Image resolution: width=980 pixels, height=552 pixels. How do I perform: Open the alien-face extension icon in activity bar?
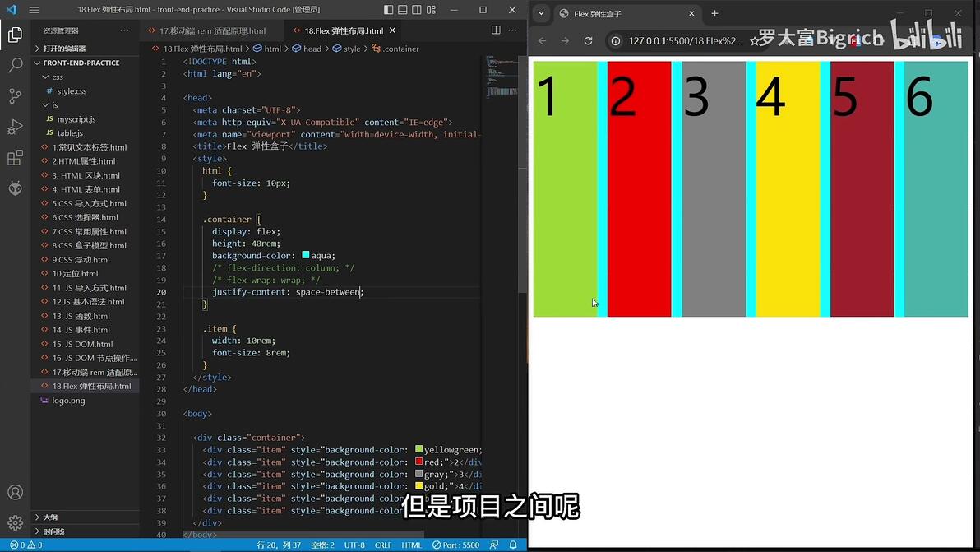(15, 188)
